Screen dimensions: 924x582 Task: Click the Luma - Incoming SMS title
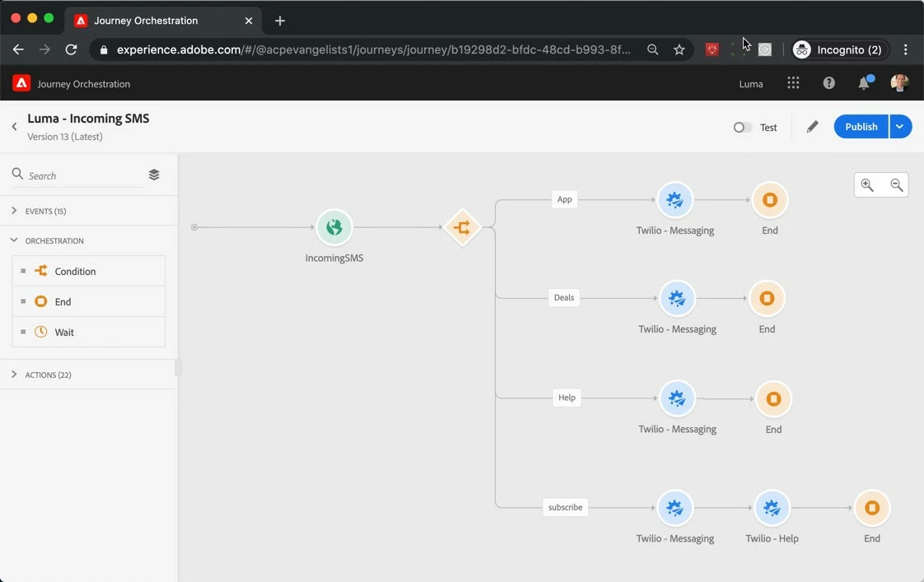coord(88,119)
